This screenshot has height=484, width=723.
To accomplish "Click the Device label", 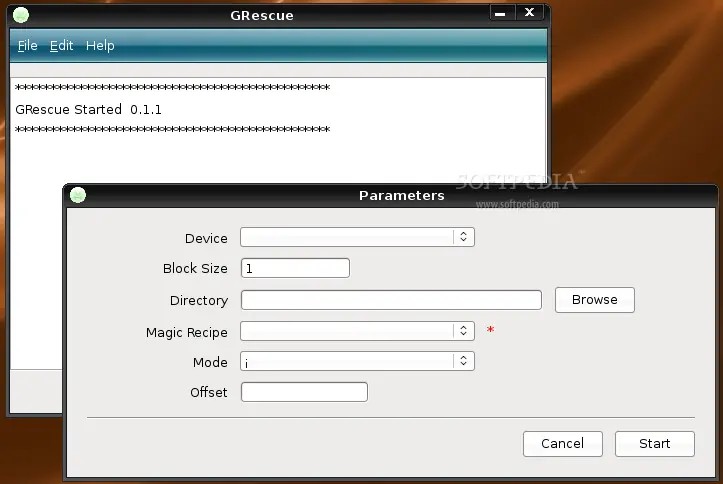I will click(206, 238).
